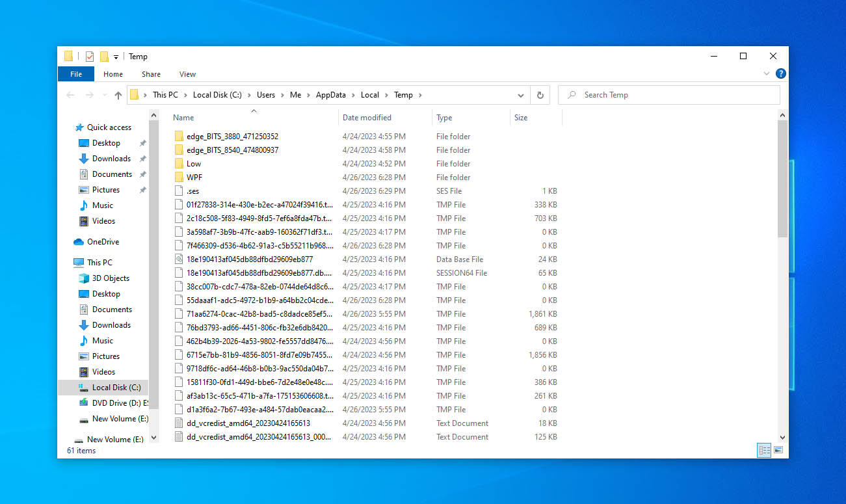This screenshot has height=504, width=846.
Task: Click Local Disk (C:) in the breadcrumb
Action: pyautogui.click(x=217, y=95)
